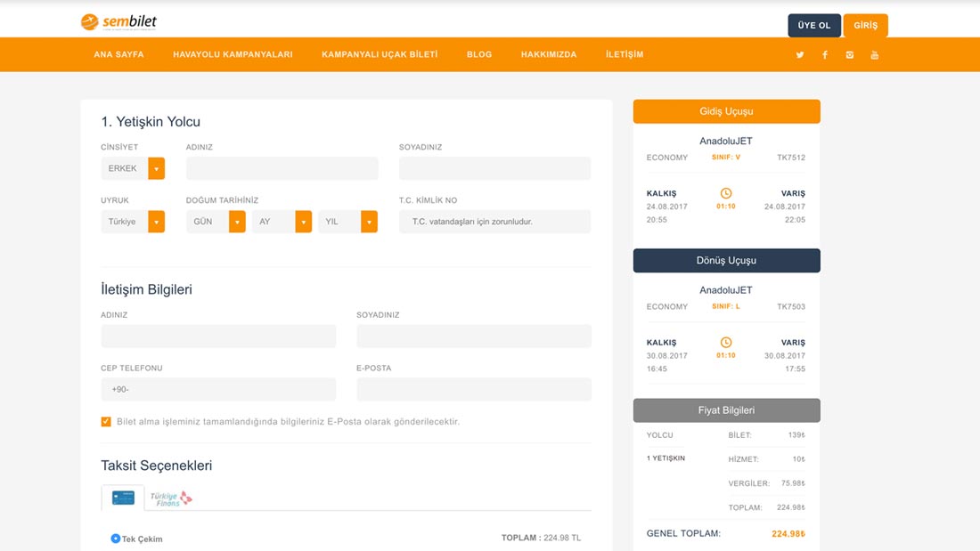
Task: Click the clock icon in Gidiş Uçuşu
Action: point(726,195)
